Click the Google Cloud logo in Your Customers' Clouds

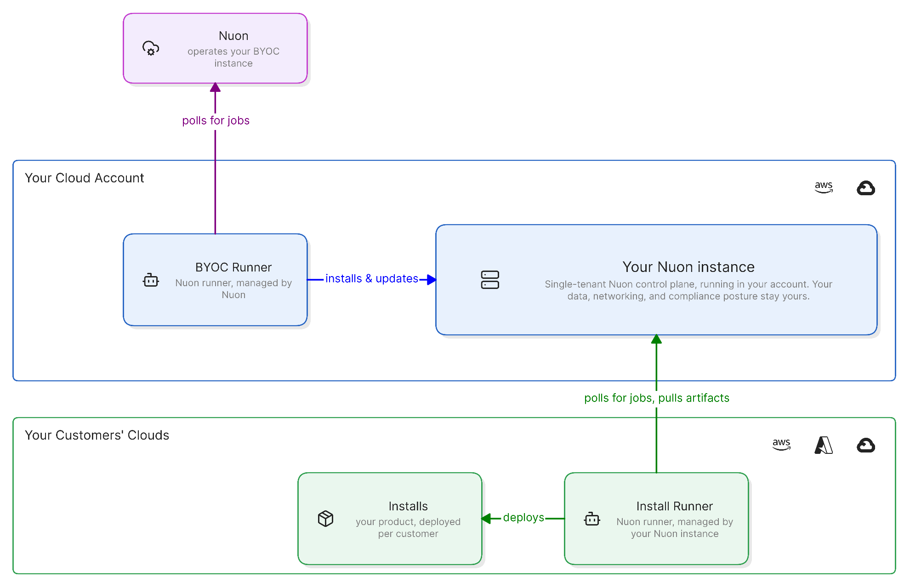866,445
